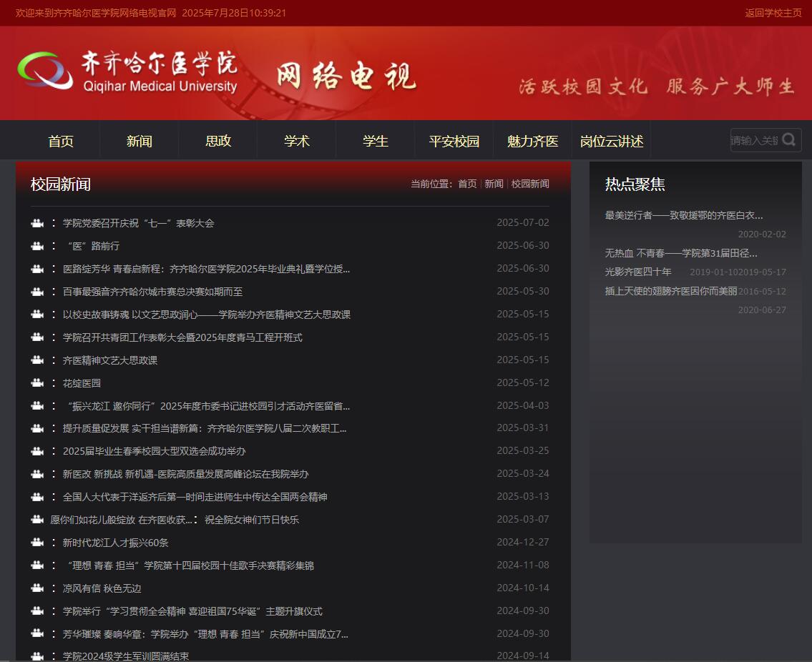The height and width of the screenshot is (662, 812).
Task: Click video icon beside 学院党委召开庆祝"七一"表彰大会
Action: [37, 222]
